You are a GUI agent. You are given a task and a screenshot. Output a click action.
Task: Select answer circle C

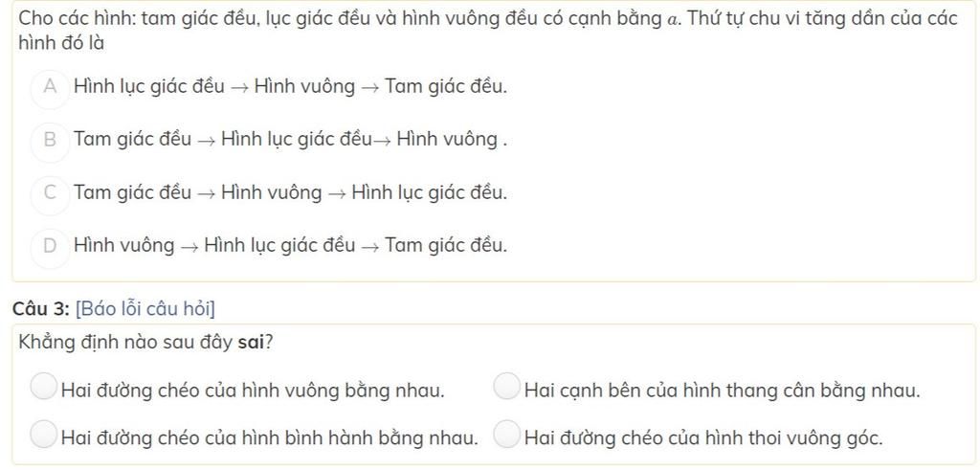(50, 193)
